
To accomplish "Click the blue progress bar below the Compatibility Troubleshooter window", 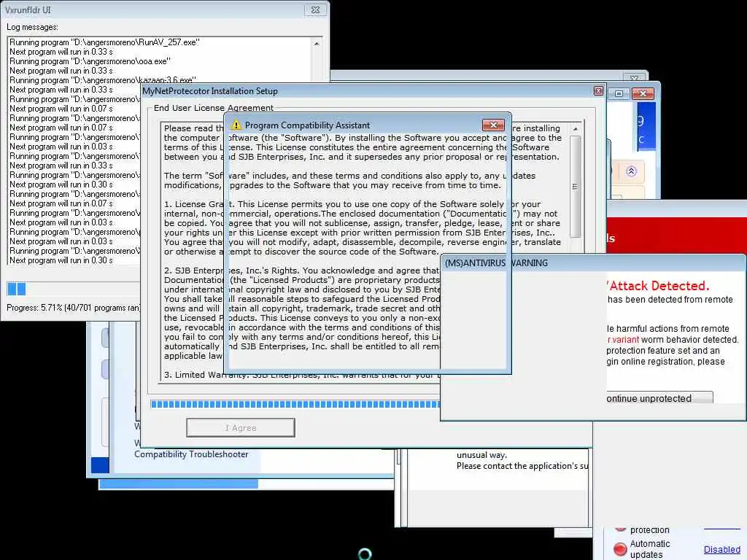I will 179,484.
